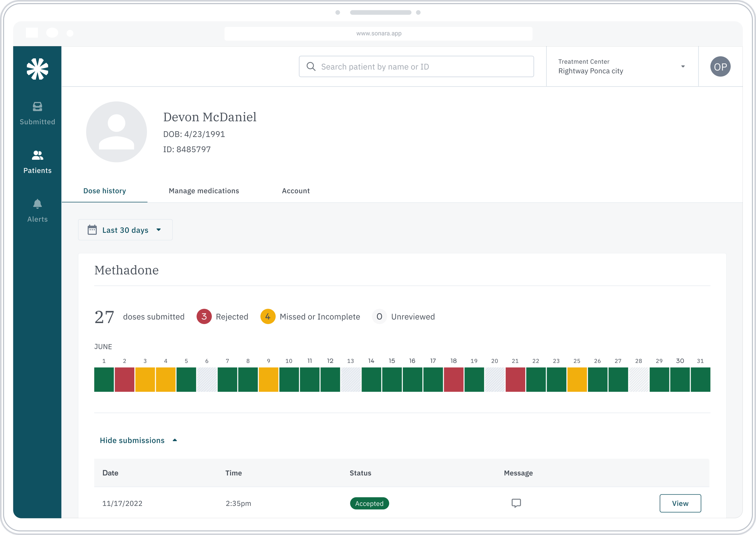Open the message comment icon for 11/17/2022
Image resolution: width=756 pixels, height=535 pixels.
516,503
